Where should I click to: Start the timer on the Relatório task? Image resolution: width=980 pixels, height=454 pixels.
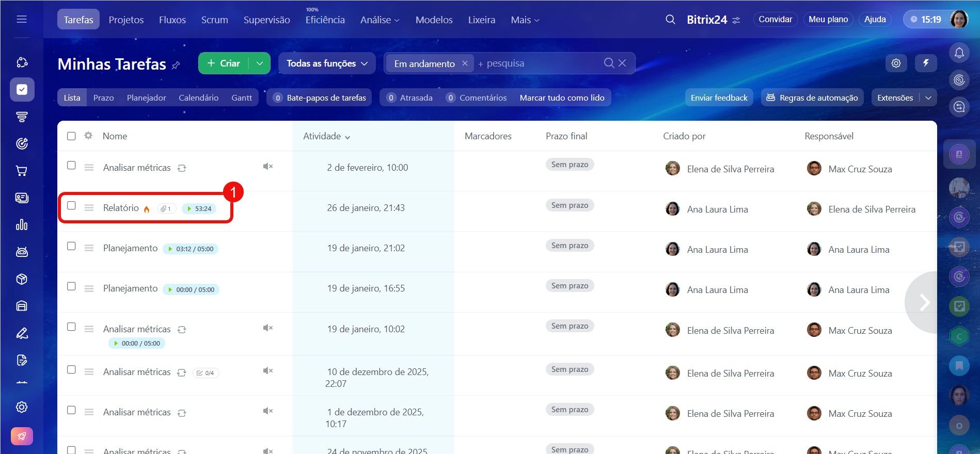tap(189, 209)
